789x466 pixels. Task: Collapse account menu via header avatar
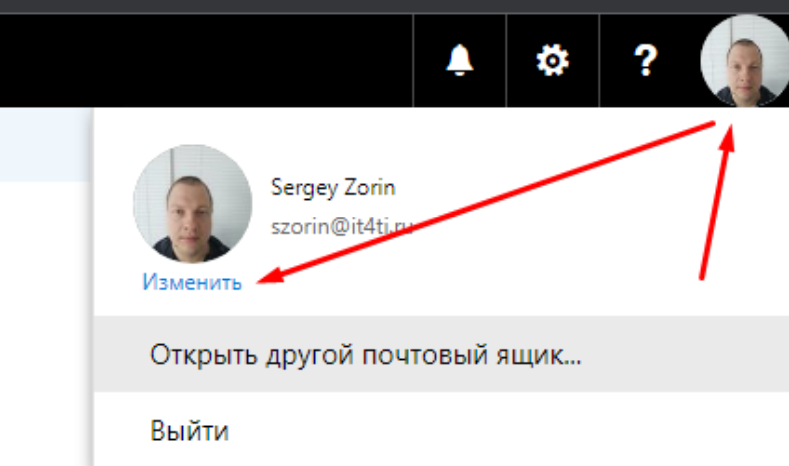[745, 60]
